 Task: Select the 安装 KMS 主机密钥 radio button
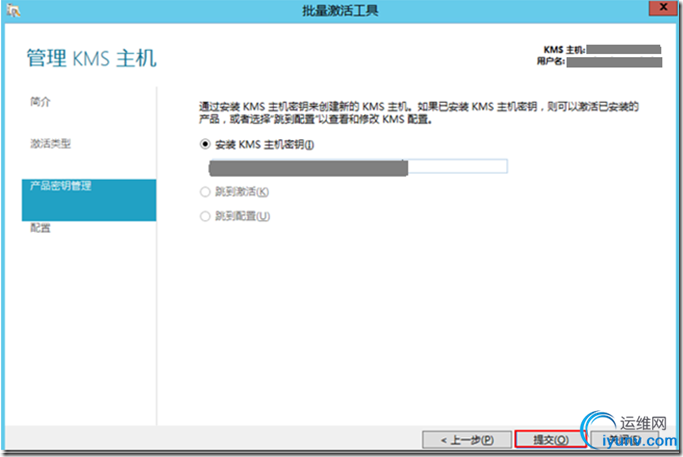click(205, 144)
